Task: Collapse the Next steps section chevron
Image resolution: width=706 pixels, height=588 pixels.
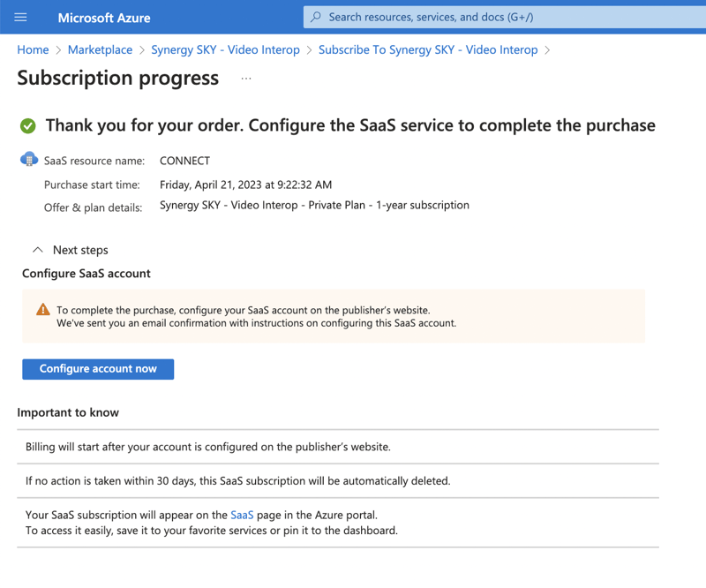Action: pyautogui.click(x=38, y=250)
